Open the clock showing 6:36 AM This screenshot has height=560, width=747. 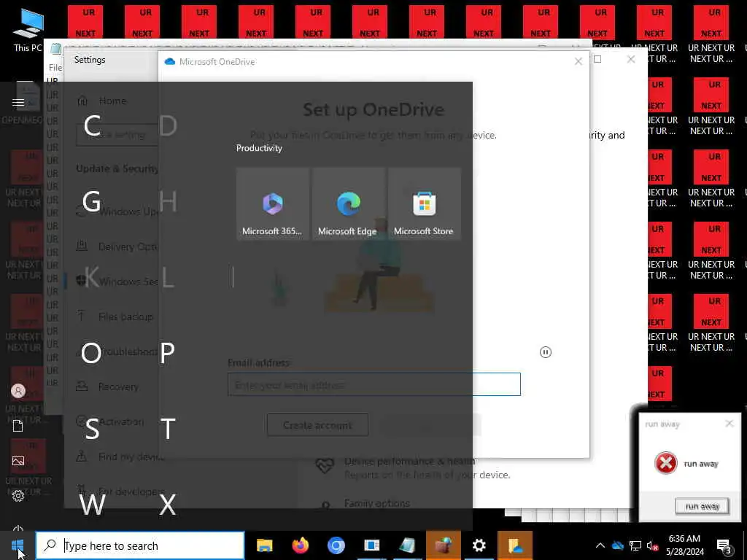[684, 545]
